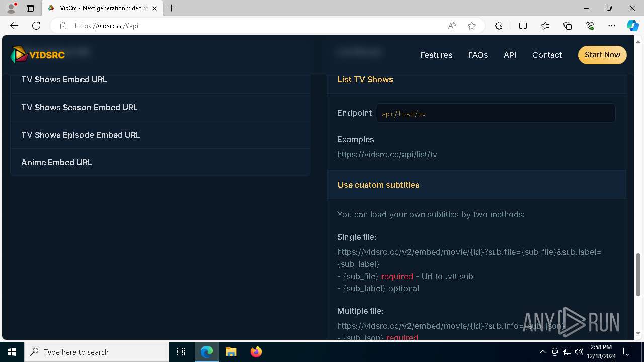This screenshot has height=362, width=644.
Task: Open the favorites list
Action: [x=545, y=26]
